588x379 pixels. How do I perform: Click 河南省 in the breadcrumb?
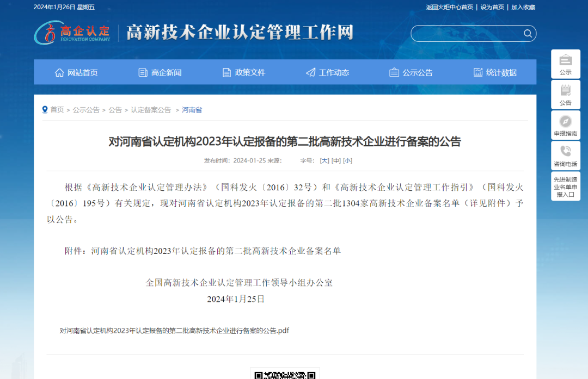192,110
